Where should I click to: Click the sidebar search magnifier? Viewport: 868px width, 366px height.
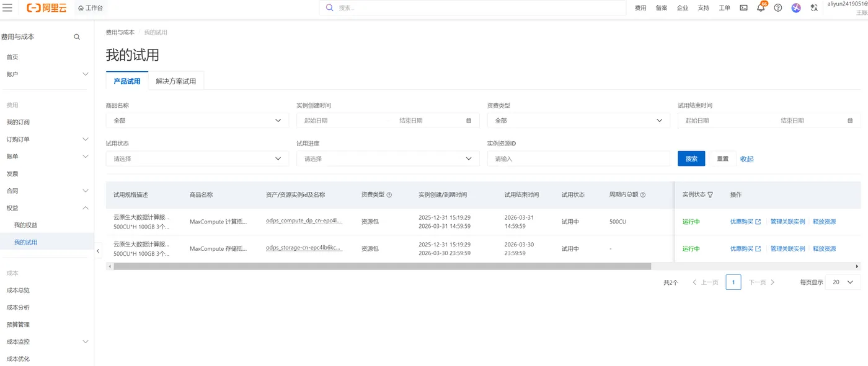point(77,37)
